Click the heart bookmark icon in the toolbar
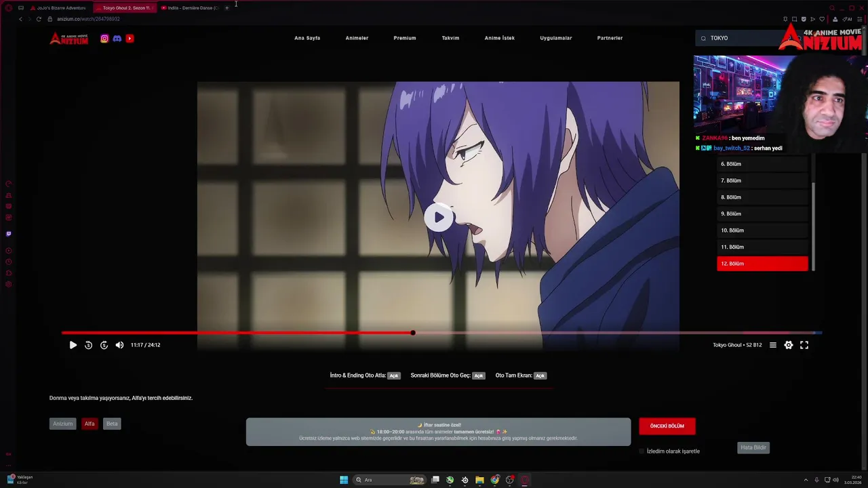Viewport: 868px width, 488px height. pos(822,19)
